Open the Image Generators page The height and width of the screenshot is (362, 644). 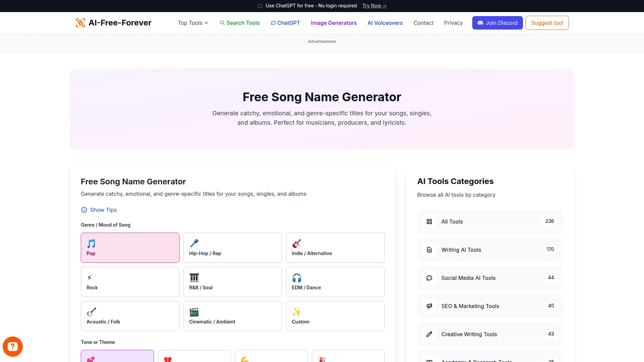tap(333, 23)
